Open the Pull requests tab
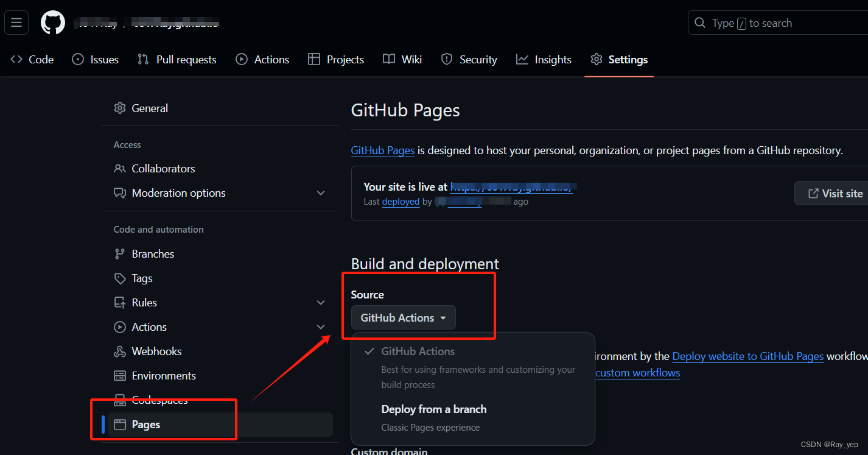The height and width of the screenshot is (455, 868). coord(177,59)
